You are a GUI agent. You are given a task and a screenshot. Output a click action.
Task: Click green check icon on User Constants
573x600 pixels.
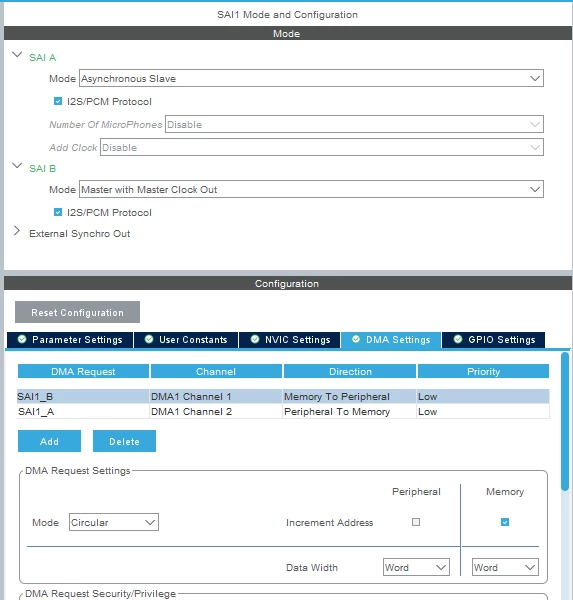pos(149,339)
